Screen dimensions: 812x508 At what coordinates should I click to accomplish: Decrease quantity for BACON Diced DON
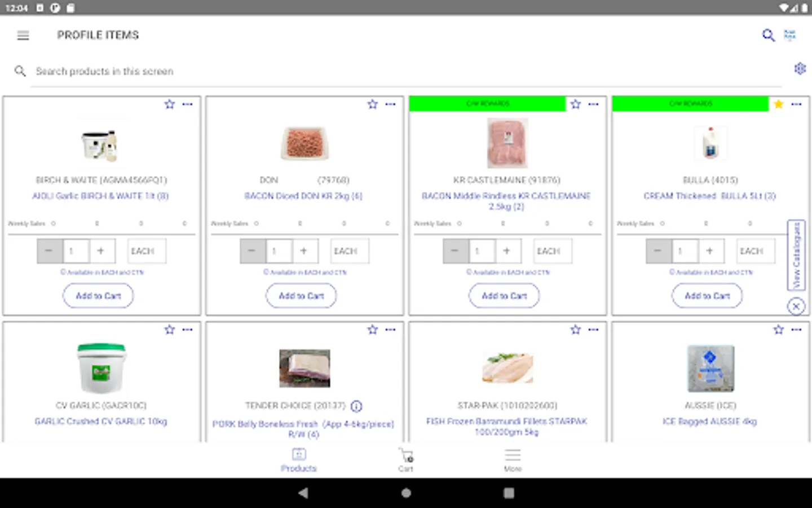coord(253,251)
